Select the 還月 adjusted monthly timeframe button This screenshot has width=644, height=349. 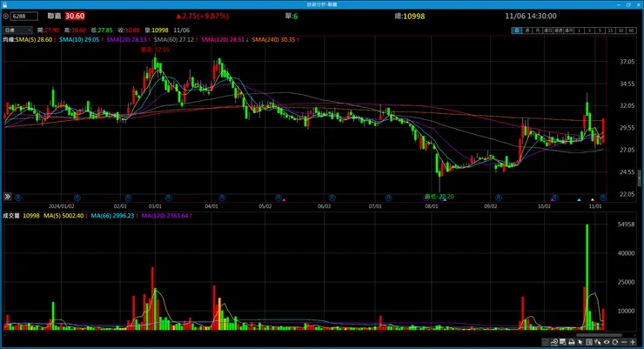point(569,30)
